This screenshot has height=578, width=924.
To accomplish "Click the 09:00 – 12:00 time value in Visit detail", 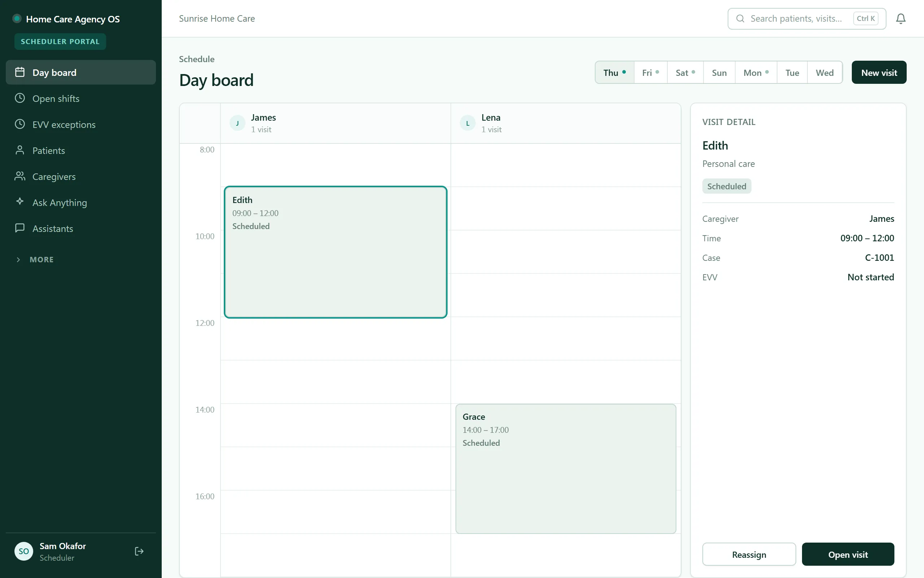I will 867,238.
